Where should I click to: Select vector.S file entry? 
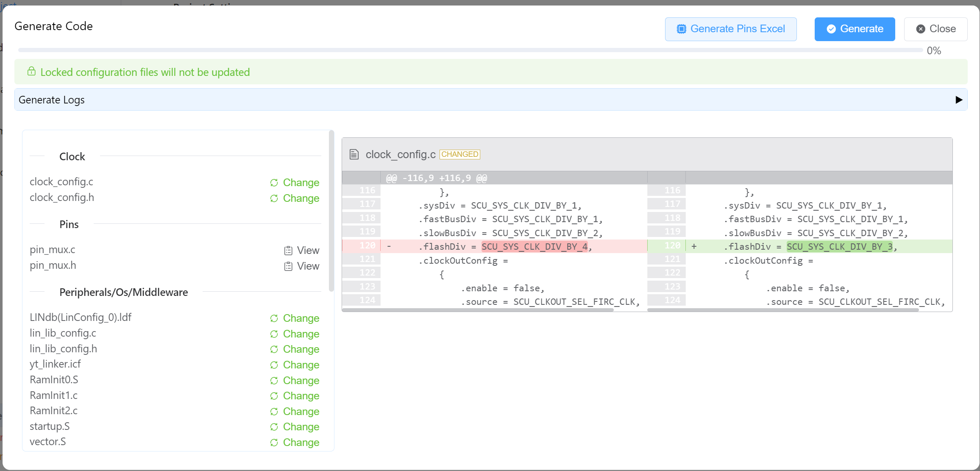(48, 442)
